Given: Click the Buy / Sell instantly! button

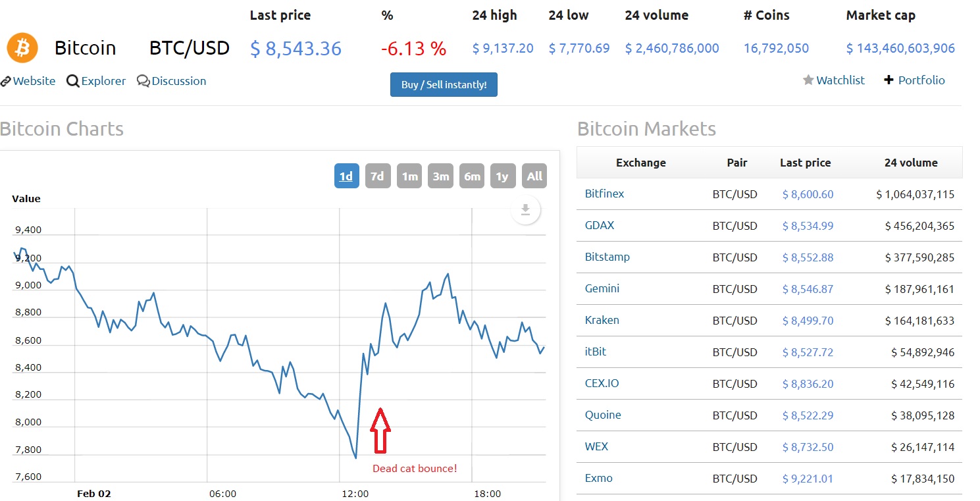Looking at the screenshot, I should click(x=444, y=85).
